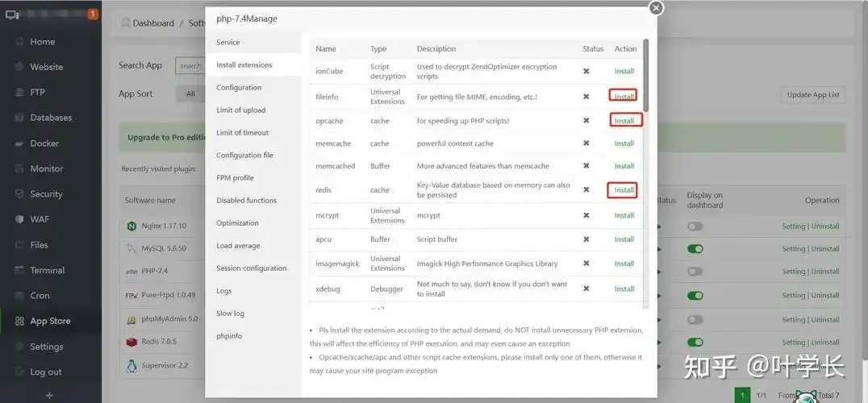The width and height of the screenshot is (868, 403).
Task: Toggle dashboard display for Nginx
Action: [695, 226]
